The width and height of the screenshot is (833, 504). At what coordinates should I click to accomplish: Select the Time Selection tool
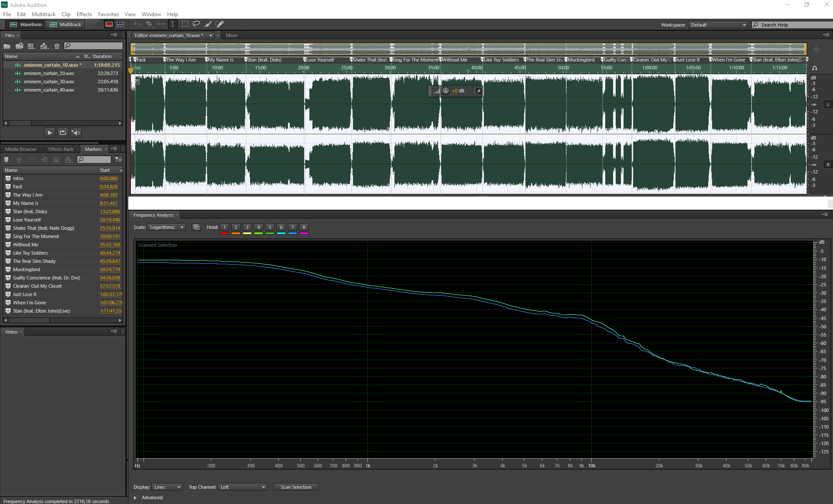pyautogui.click(x=173, y=24)
